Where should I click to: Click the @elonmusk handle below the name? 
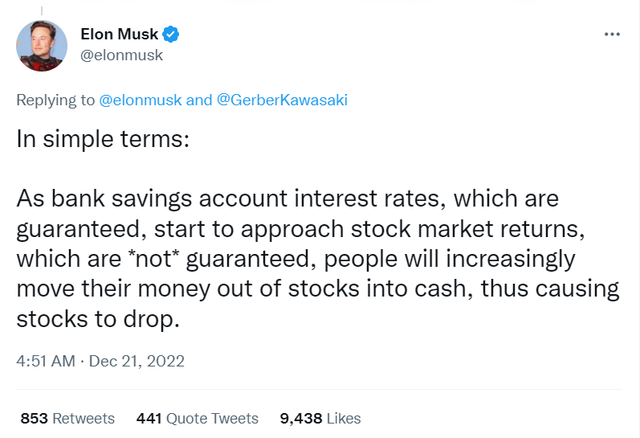pos(121,55)
